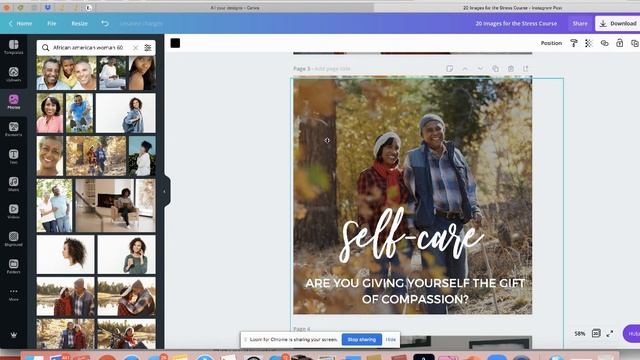Image resolution: width=640 pixels, height=360 pixels.
Task: Enter fullscreen presentation mode
Action: point(610,333)
